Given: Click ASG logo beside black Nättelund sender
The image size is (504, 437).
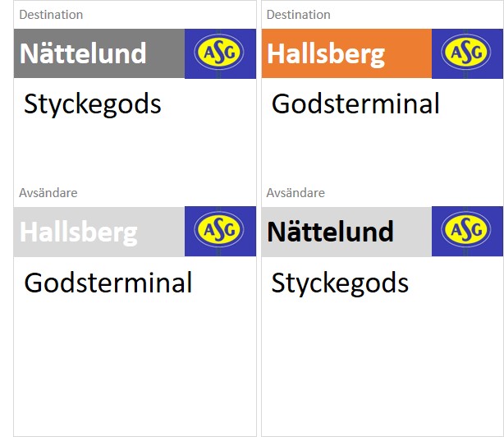Looking at the screenshot, I should (x=466, y=230).
